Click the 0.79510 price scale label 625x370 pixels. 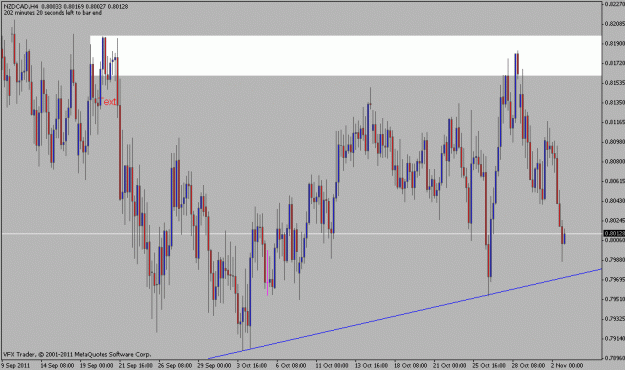[x=615, y=299]
